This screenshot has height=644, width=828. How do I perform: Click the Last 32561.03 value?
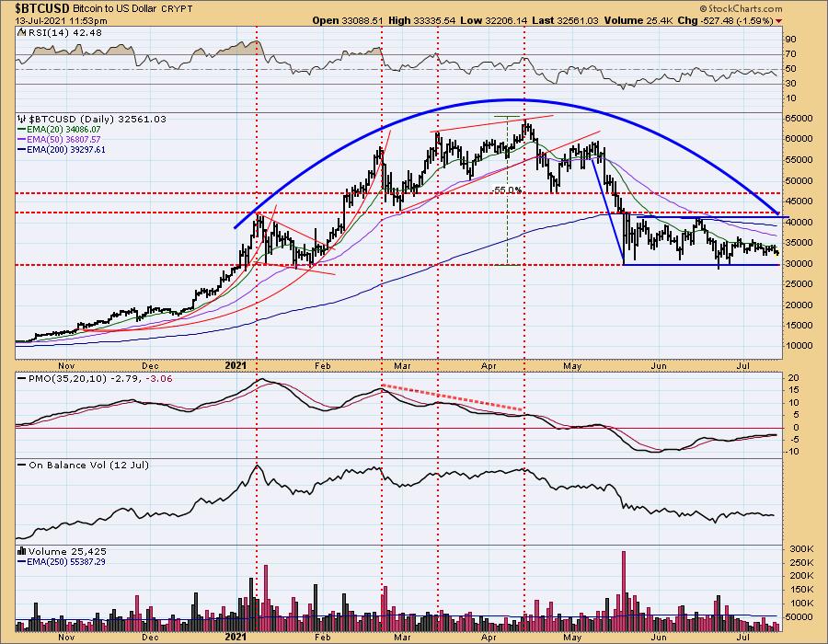point(565,20)
